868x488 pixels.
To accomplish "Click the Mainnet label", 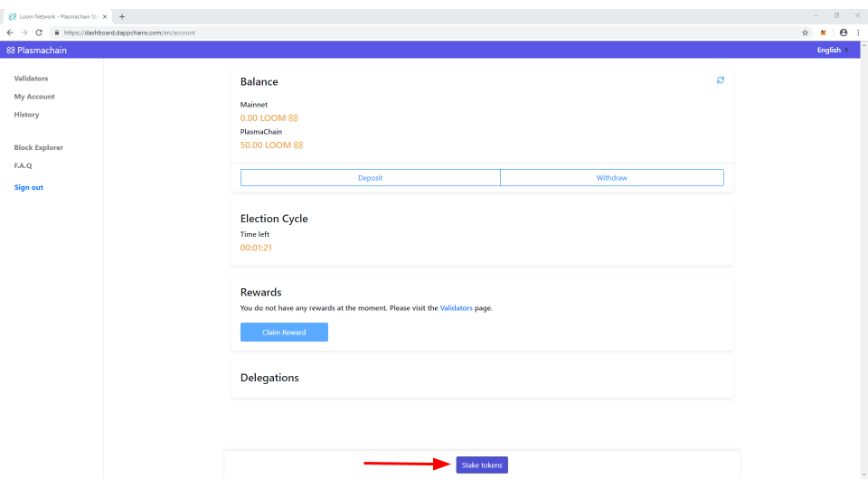I will [x=254, y=105].
